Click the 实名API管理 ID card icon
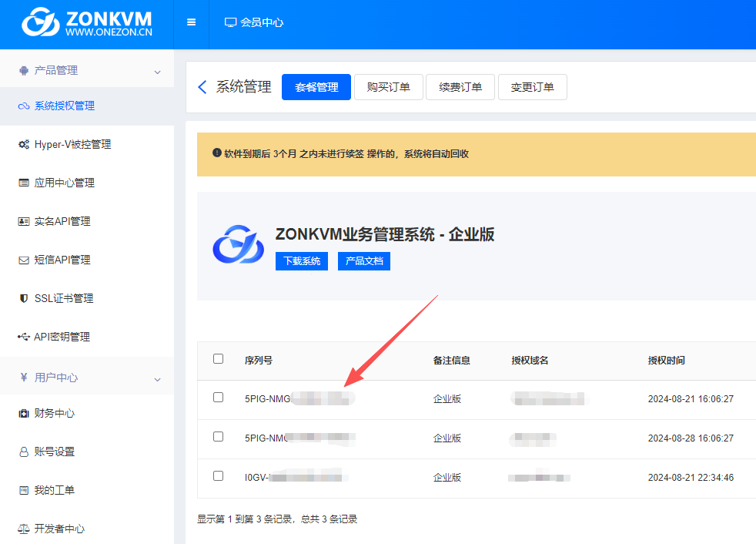 (24, 221)
